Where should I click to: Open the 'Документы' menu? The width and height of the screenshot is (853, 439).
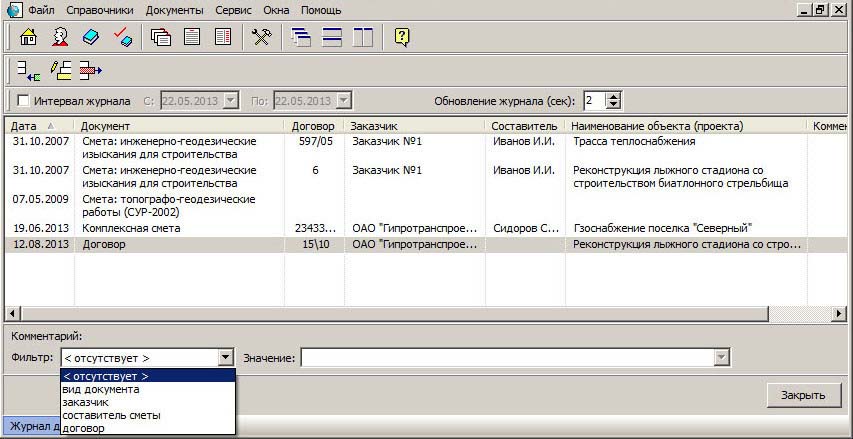click(175, 10)
